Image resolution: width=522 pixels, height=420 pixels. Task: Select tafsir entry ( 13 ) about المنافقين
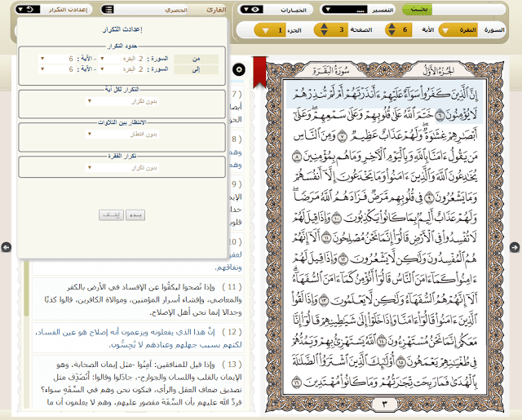tap(138, 382)
